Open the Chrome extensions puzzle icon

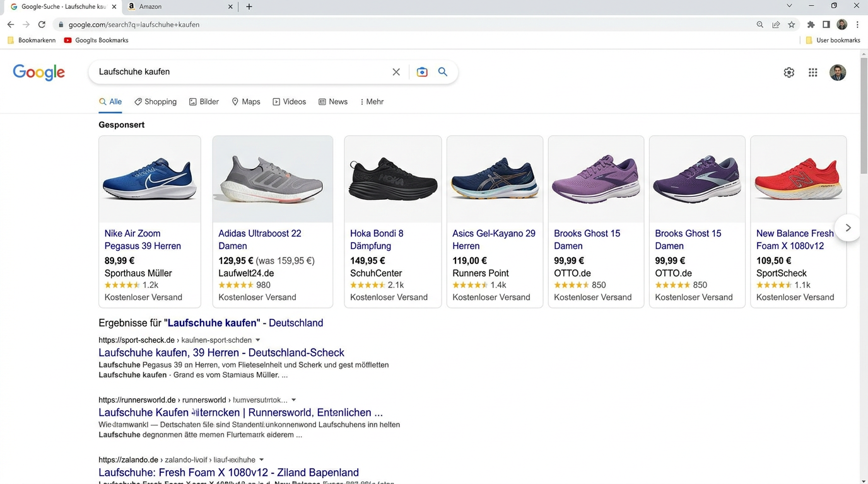[x=811, y=25]
